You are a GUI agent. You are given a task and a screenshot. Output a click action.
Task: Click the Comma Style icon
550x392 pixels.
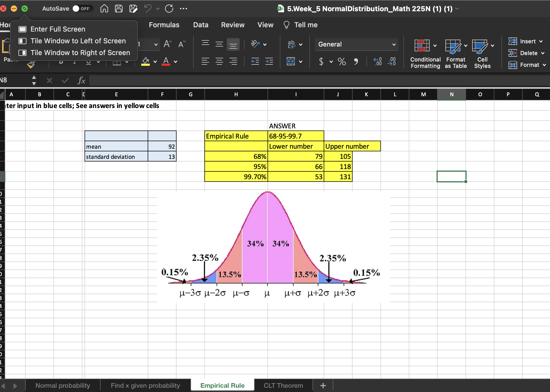coord(356,62)
